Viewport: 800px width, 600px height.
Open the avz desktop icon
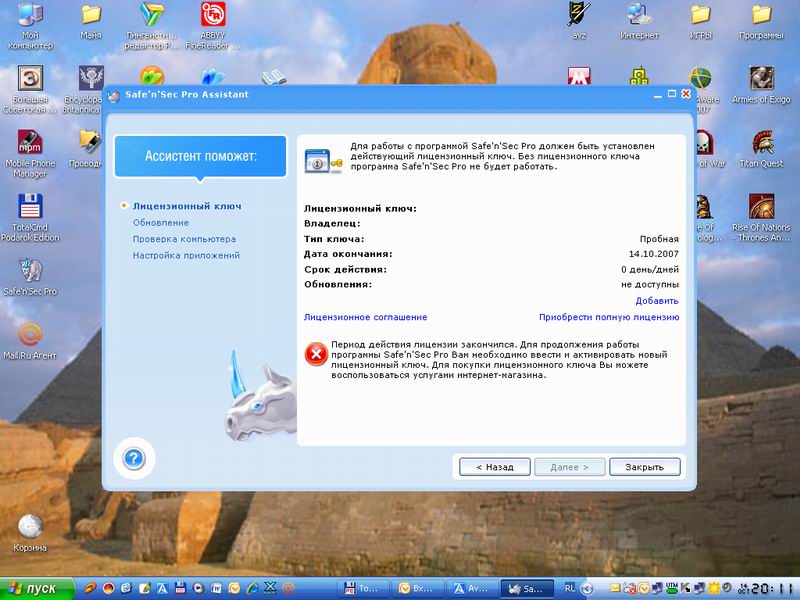coord(579,21)
